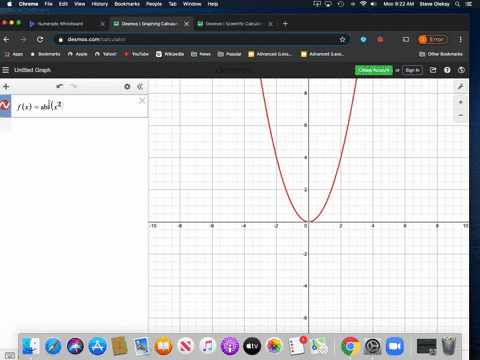Open language settings globe
The width and height of the screenshot is (480, 360).
coord(461,70)
